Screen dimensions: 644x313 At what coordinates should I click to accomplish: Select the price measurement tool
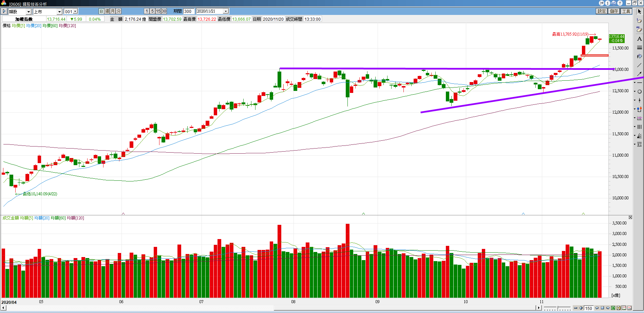click(640, 109)
